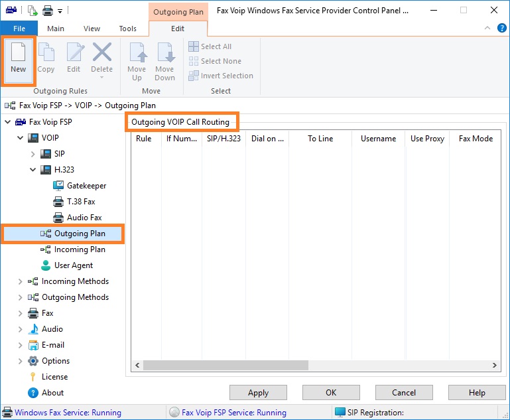This screenshot has width=510, height=420.
Task: Click the Fax Mode column header
Action: click(476, 139)
